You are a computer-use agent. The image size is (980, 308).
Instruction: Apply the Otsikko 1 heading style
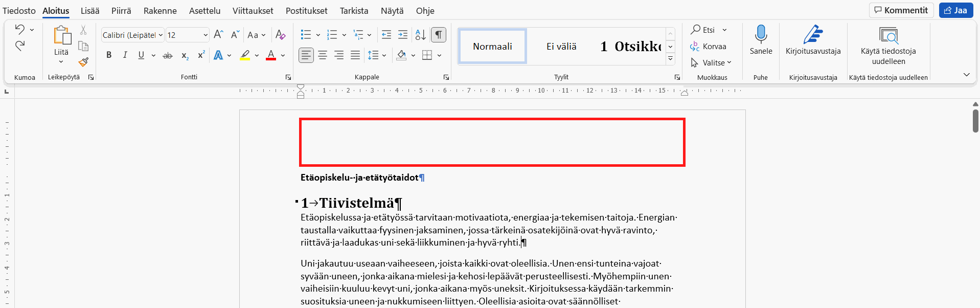point(630,46)
